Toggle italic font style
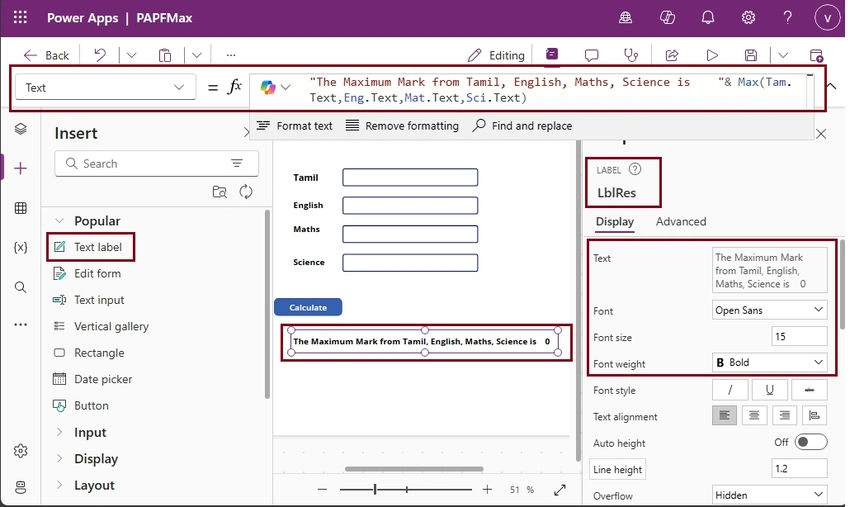This screenshot has height=507, width=850. (x=730, y=389)
